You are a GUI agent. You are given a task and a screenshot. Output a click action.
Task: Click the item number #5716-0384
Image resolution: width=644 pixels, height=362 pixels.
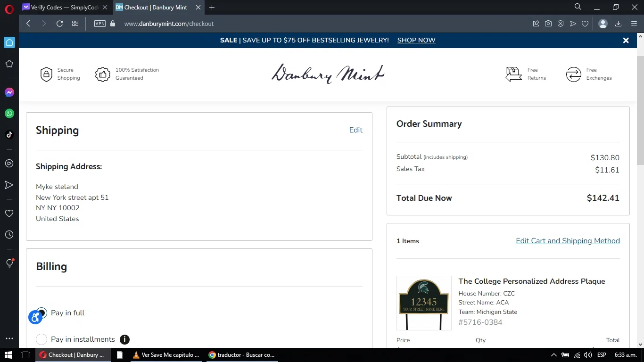coord(480,322)
